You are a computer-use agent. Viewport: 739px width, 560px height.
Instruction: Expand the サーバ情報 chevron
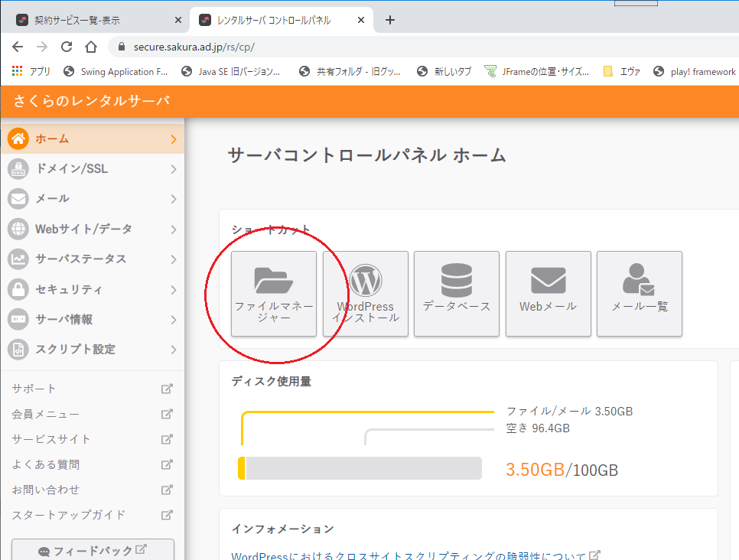point(174,320)
